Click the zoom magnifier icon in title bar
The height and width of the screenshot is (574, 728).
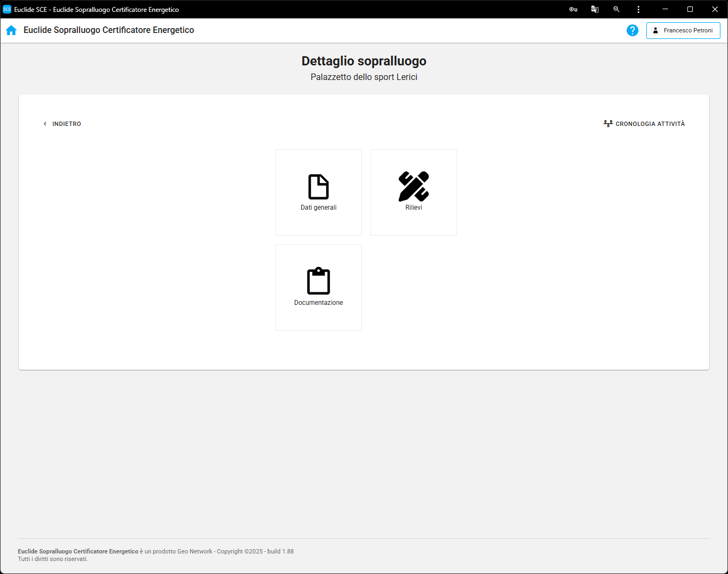(x=617, y=9)
